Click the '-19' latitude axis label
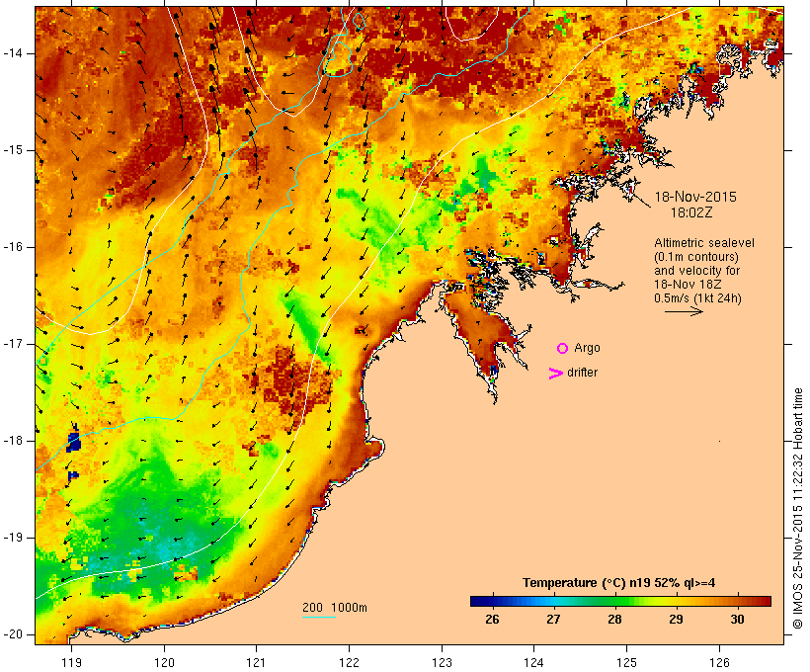Image resolution: width=810 pixels, height=672 pixels. tap(13, 538)
